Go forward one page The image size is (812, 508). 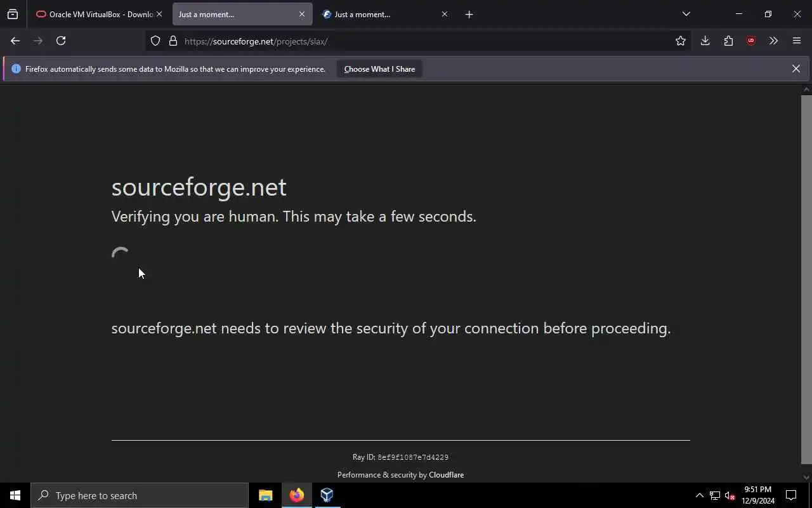coord(38,41)
